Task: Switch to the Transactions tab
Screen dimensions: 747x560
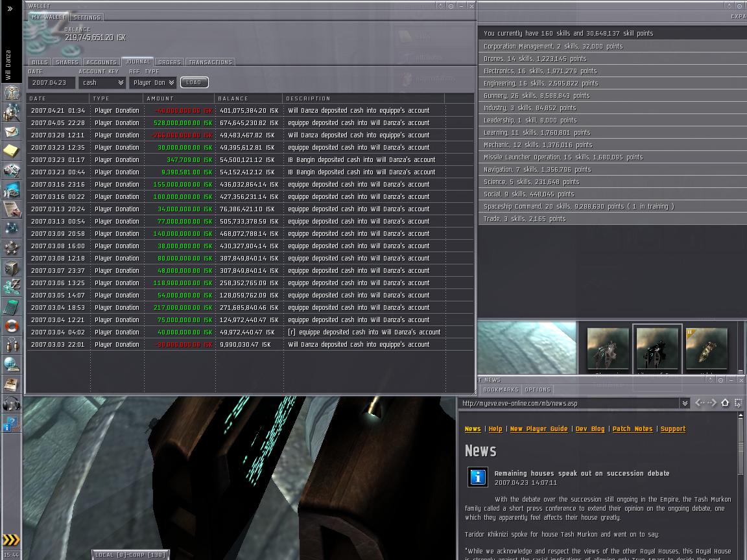Action: (x=210, y=62)
